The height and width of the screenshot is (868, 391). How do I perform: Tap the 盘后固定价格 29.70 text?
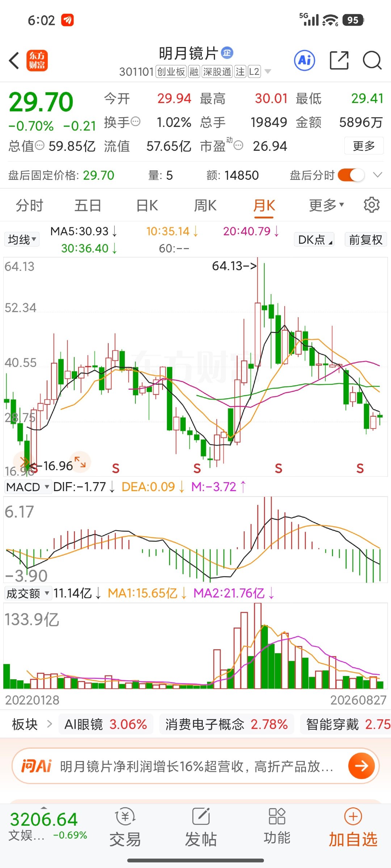[61, 175]
